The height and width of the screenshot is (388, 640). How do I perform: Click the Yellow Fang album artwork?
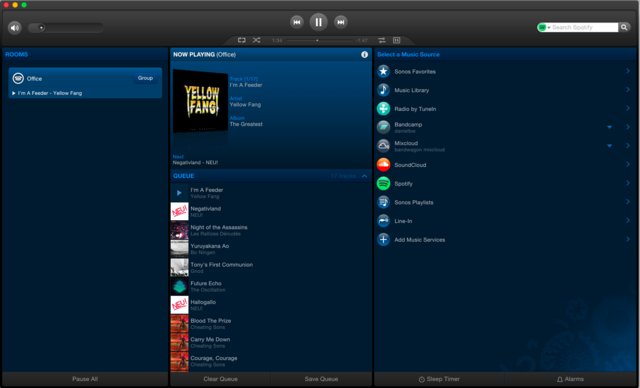tap(200, 101)
